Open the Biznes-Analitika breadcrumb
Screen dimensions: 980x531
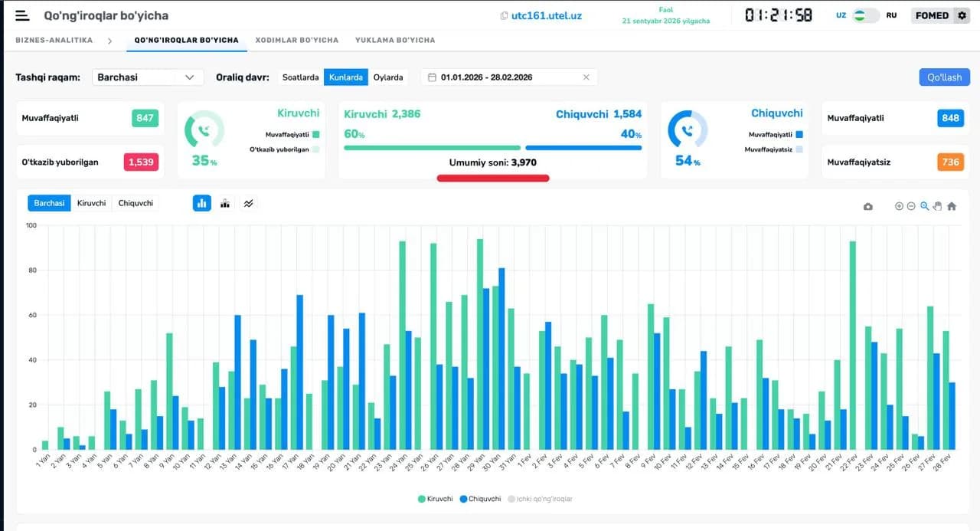(x=54, y=40)
